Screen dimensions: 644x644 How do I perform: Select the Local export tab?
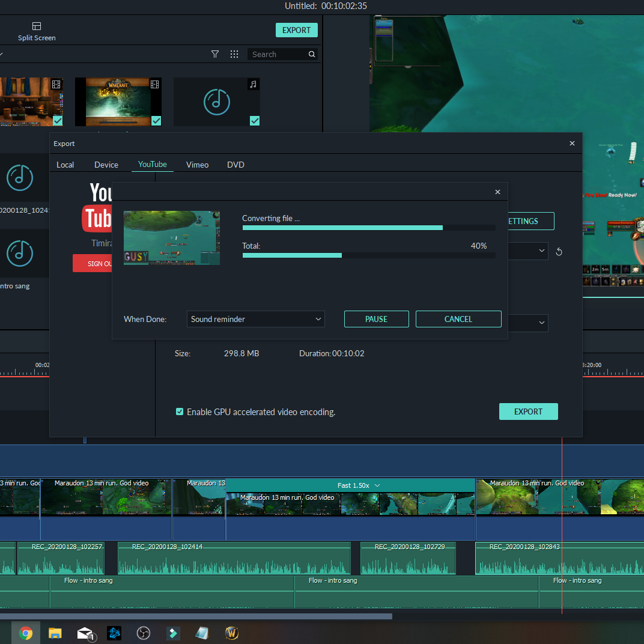[x=65, y=165]
